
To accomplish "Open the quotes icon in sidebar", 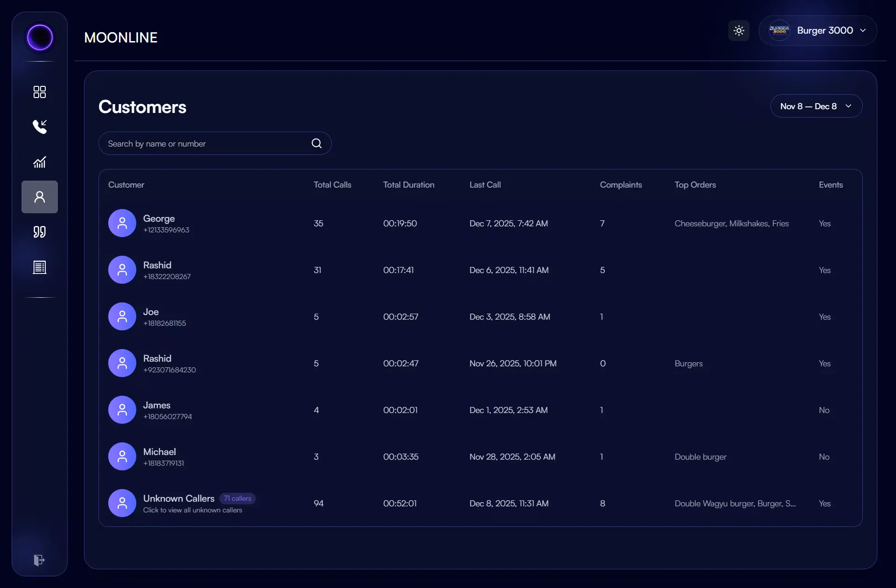I will coord(40,232).
